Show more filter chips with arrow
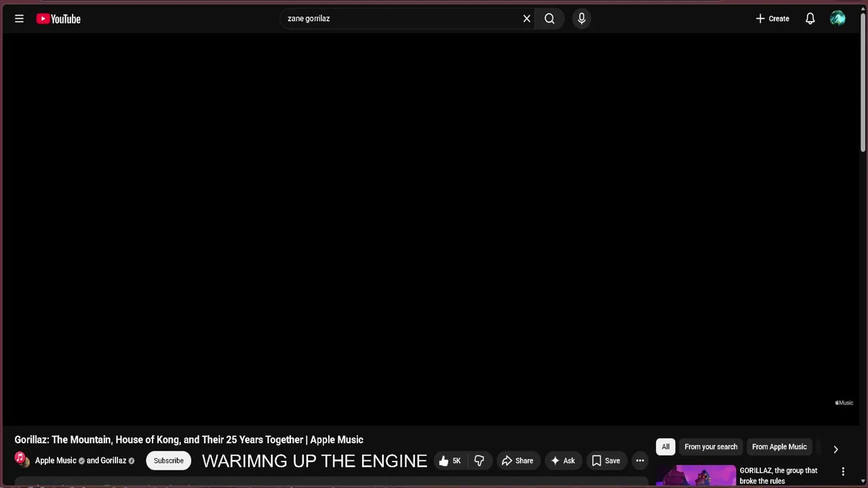 [835, 449]
